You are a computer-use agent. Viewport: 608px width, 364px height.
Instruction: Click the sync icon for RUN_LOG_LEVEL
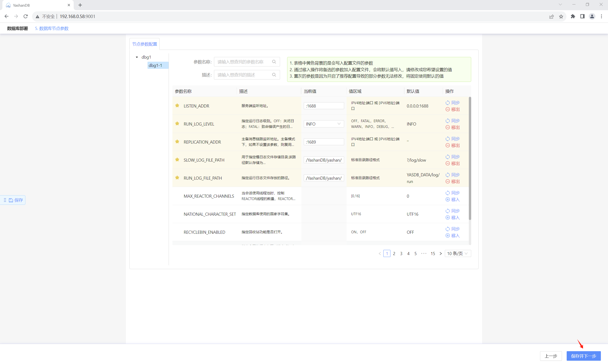(x=447, y=121)
